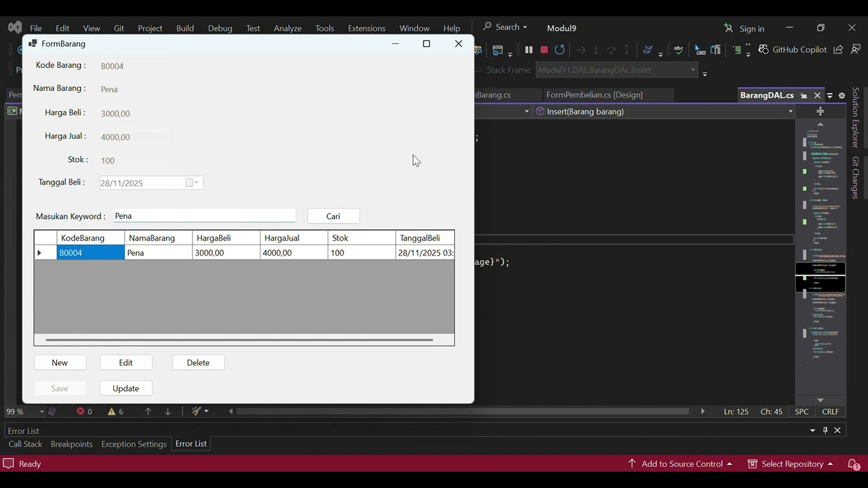Open GitHub Copilot
The image size is (868, 488).
tap(792, 49)
